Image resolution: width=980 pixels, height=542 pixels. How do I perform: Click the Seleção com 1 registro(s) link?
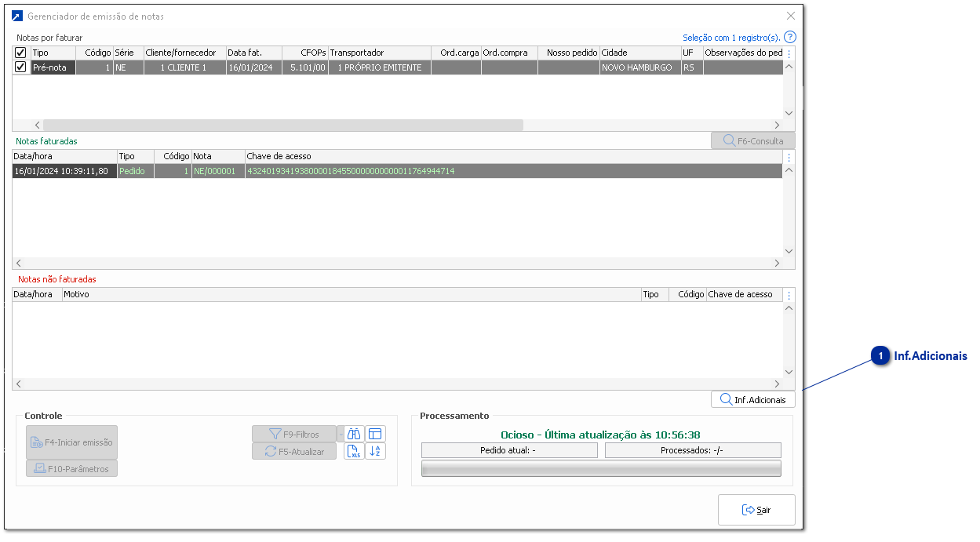point(731,37)
